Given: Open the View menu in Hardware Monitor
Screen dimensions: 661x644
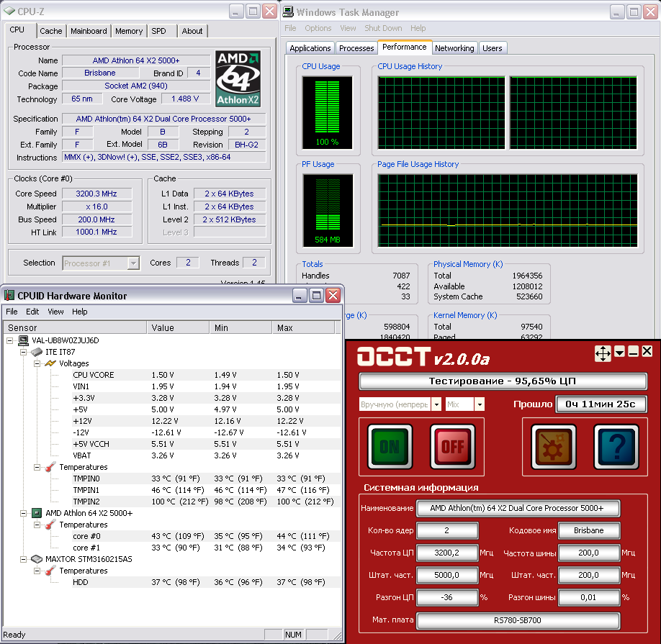Looking at the screenshot, I should pos(55,312).
